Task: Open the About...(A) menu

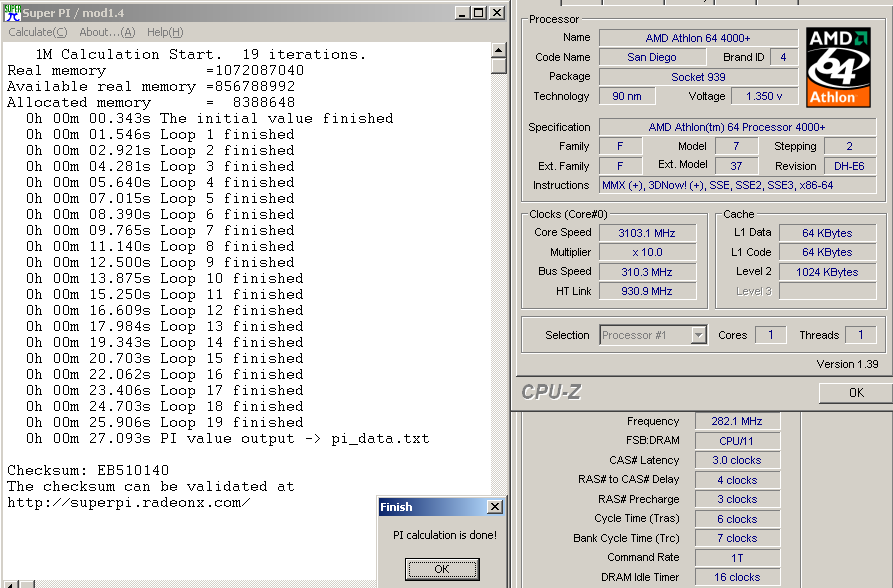Action: click(x=107, y=32)
